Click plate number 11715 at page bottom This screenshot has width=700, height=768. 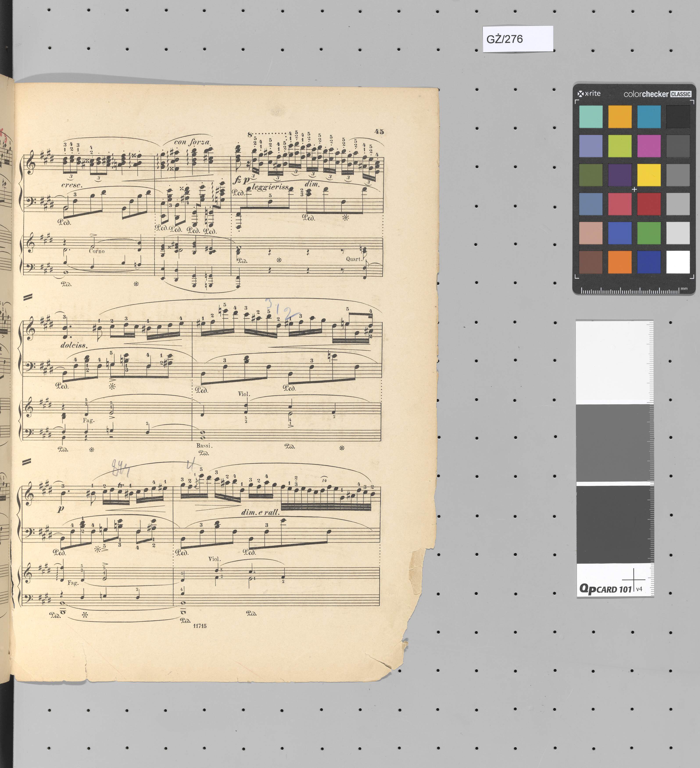200,626
